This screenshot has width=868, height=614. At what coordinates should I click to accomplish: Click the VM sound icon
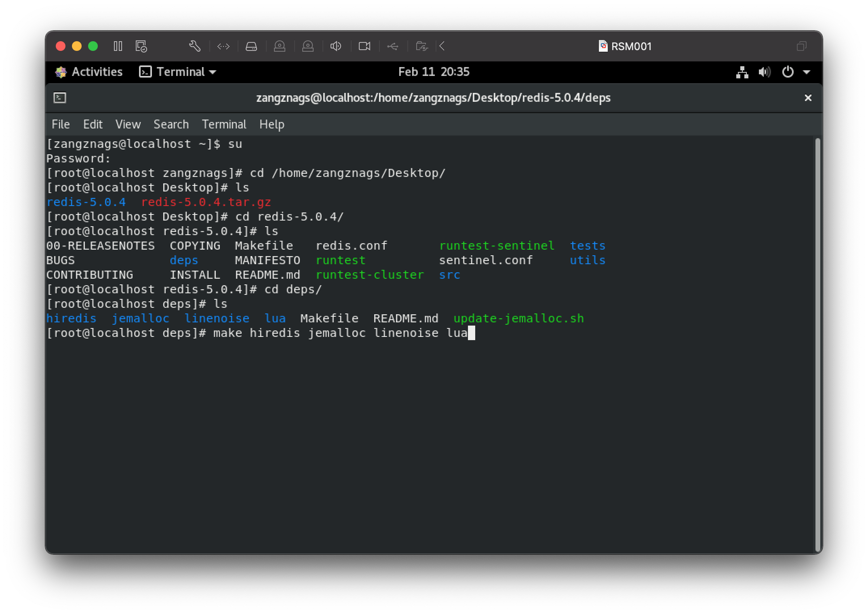coord(336,46)
